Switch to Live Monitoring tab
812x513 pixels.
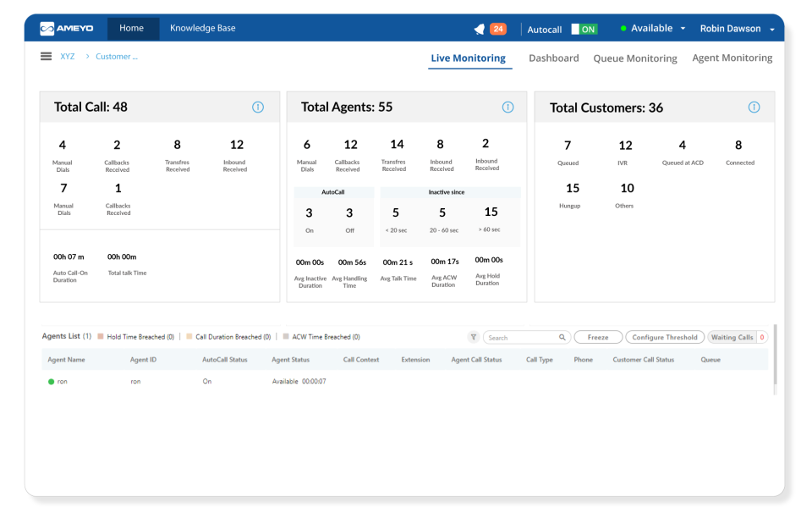(469, 58)
